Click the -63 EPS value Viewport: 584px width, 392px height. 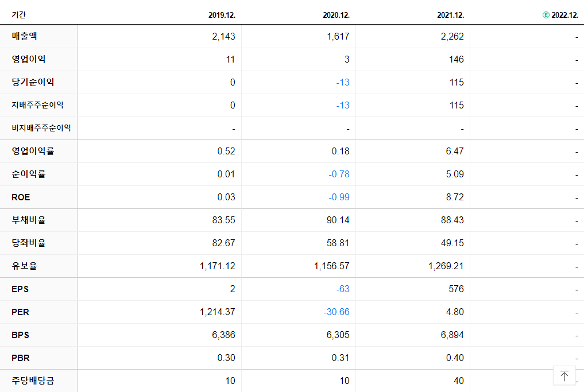coord(343,289)
